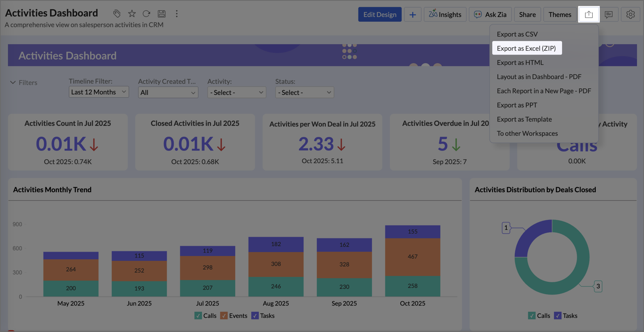Viewport: 644px width, 332px height.
Task: Open the Timeline Filter dropdown
Action: [x=98, y=92]
